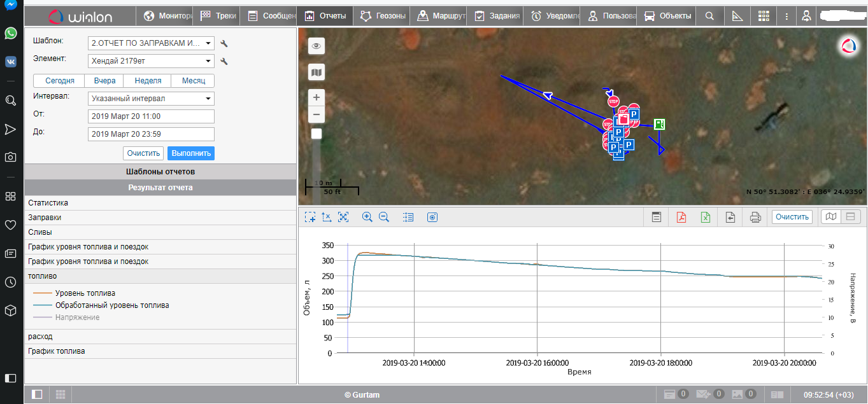This screenshot has height=404, width=868.
Task: Open map layers selector on map
Action: [x=317, y=73]
